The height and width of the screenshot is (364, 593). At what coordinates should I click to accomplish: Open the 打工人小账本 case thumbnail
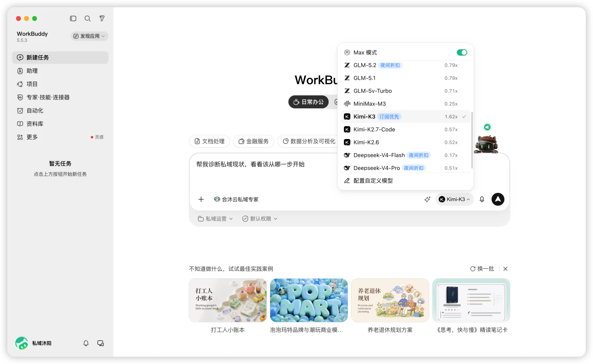pos(228,300)
